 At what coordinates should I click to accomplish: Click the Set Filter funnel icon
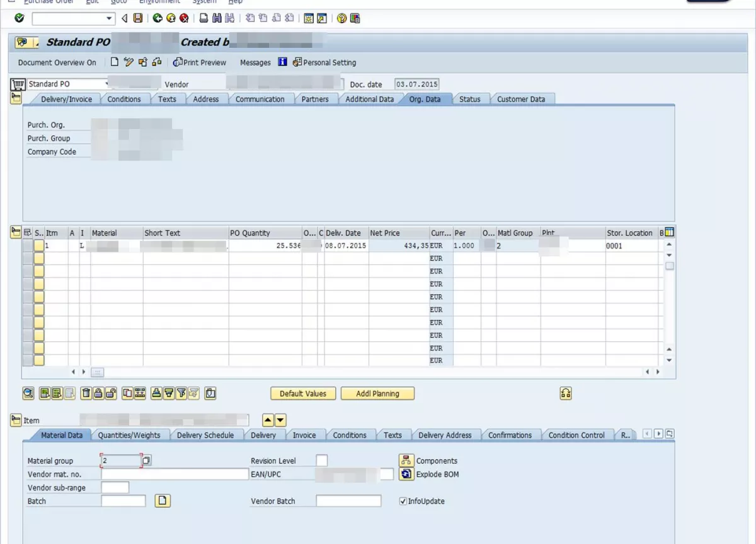tap(181, 394)
